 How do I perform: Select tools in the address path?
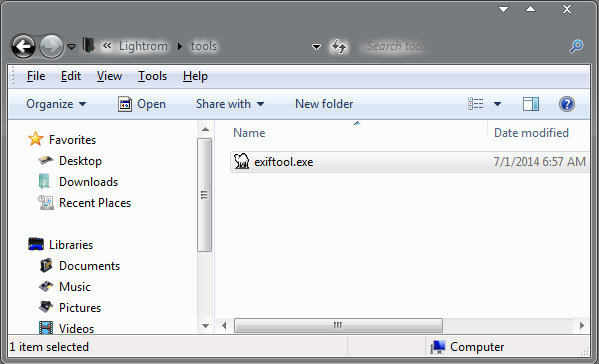pos(204,46)
